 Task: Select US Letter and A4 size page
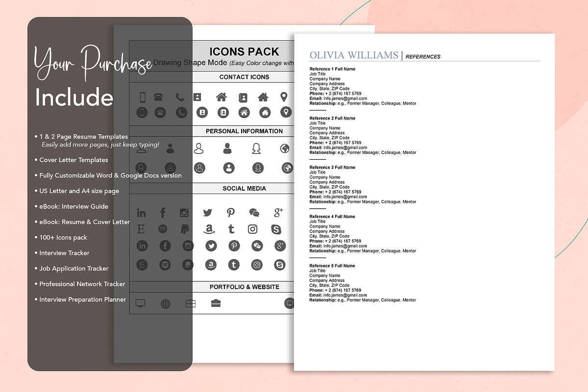click(76, 191)
